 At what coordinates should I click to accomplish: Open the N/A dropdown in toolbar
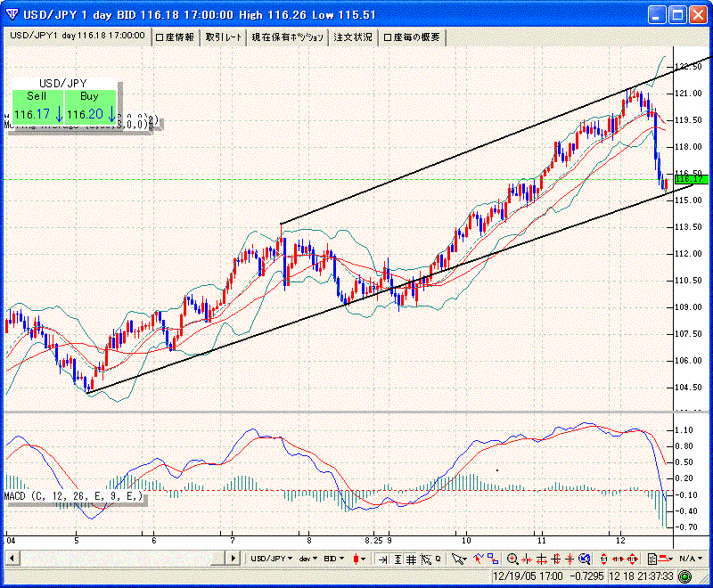pos(687,559)
